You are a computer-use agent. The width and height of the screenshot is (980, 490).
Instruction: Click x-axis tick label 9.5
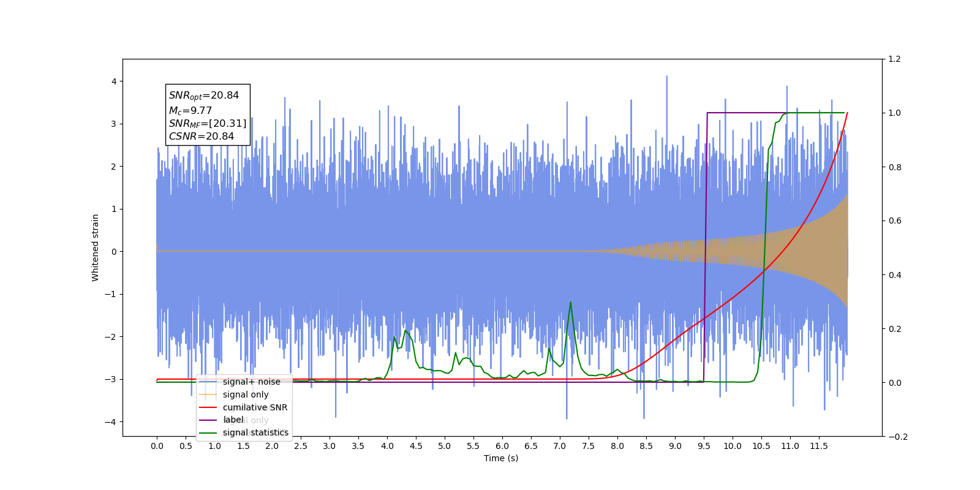pyautogui.click(x=704, y=446)
